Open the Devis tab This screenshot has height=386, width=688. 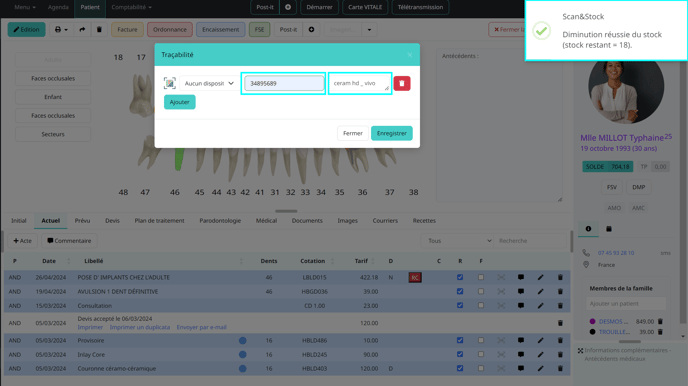pyautogui.click(x=112, y=221)
